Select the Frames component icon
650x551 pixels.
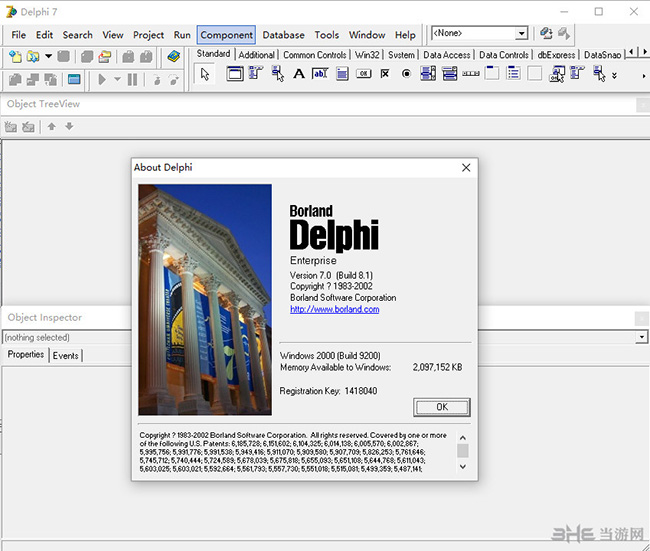point(235,74)
